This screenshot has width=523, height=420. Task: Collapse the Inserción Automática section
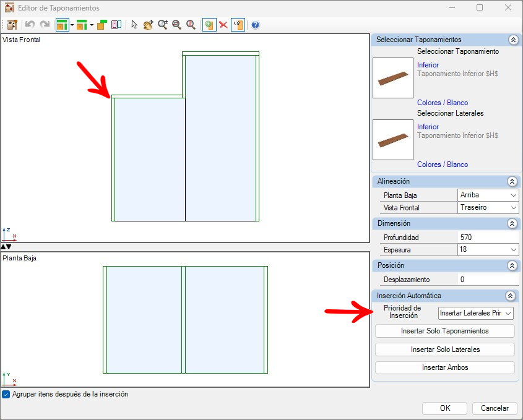[x=510, y=296]
